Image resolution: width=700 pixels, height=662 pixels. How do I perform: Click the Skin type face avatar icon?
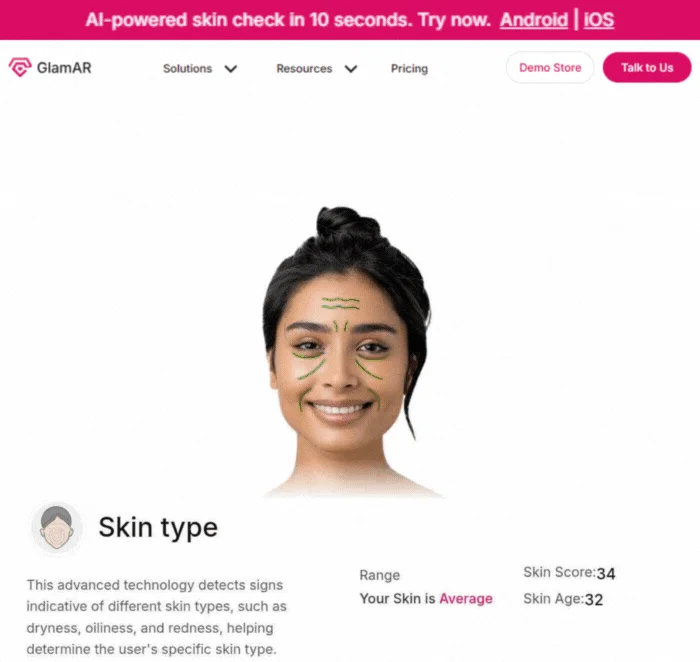[57, 527]
